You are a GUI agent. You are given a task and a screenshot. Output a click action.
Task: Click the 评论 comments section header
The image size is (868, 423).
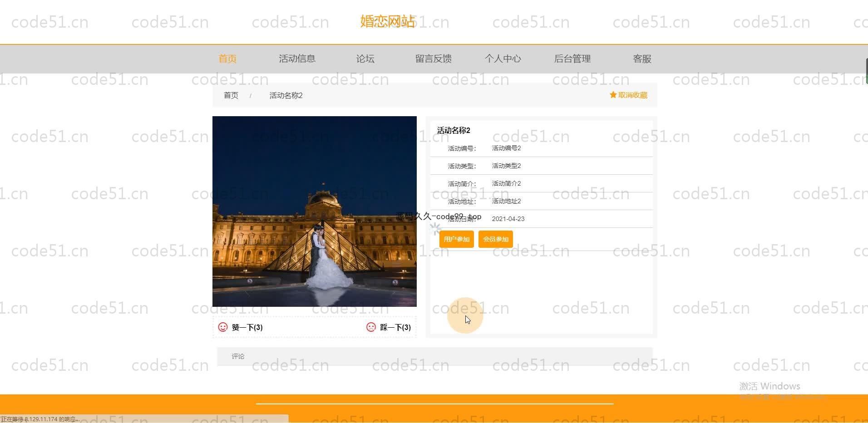pos(434,356)
